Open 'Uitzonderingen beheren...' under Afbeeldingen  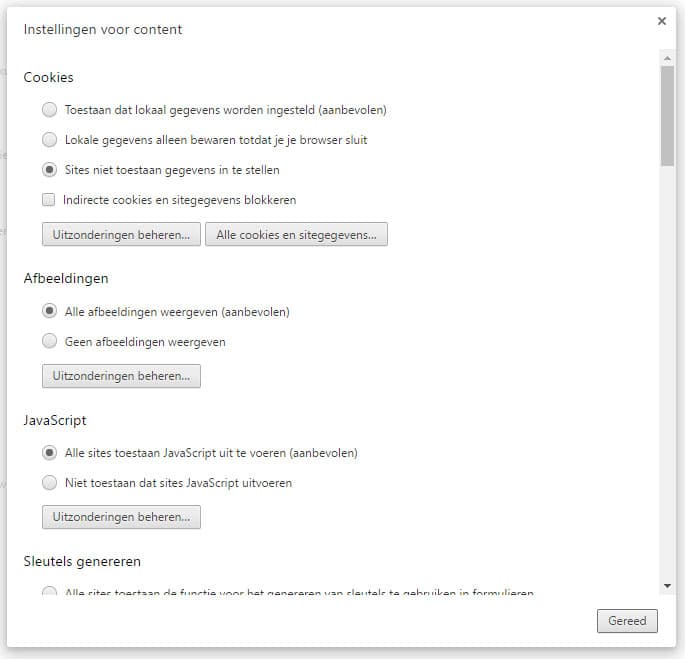coord(121,376)
